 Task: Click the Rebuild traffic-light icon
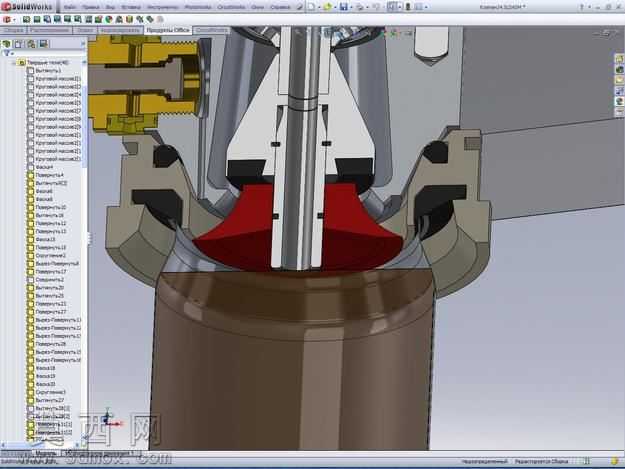click(408, 6)
